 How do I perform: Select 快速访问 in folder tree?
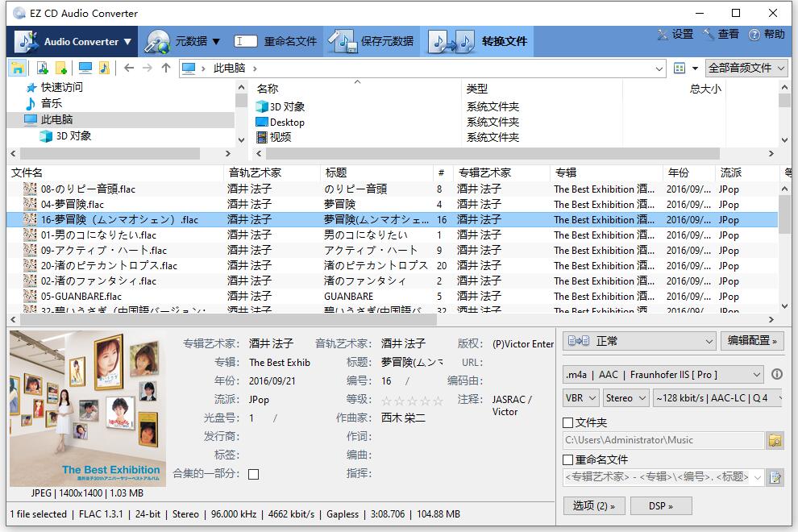61,87
